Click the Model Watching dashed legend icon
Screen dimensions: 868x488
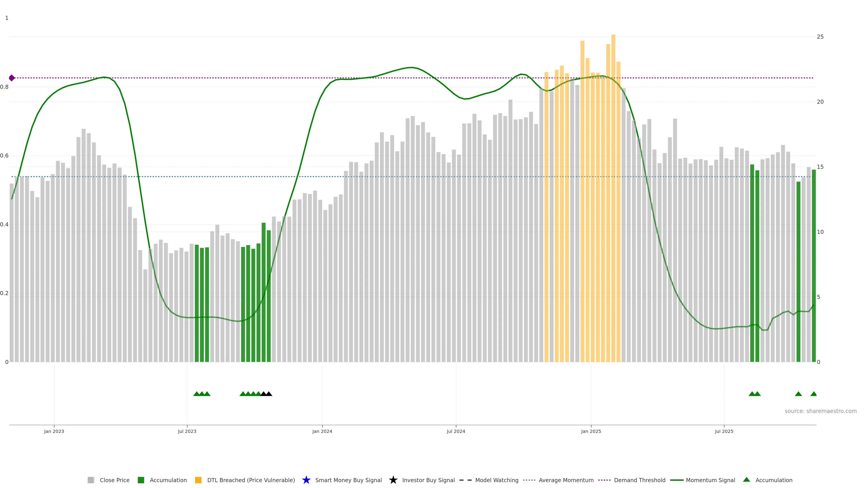pyautogui.click(x=465, y=480)
